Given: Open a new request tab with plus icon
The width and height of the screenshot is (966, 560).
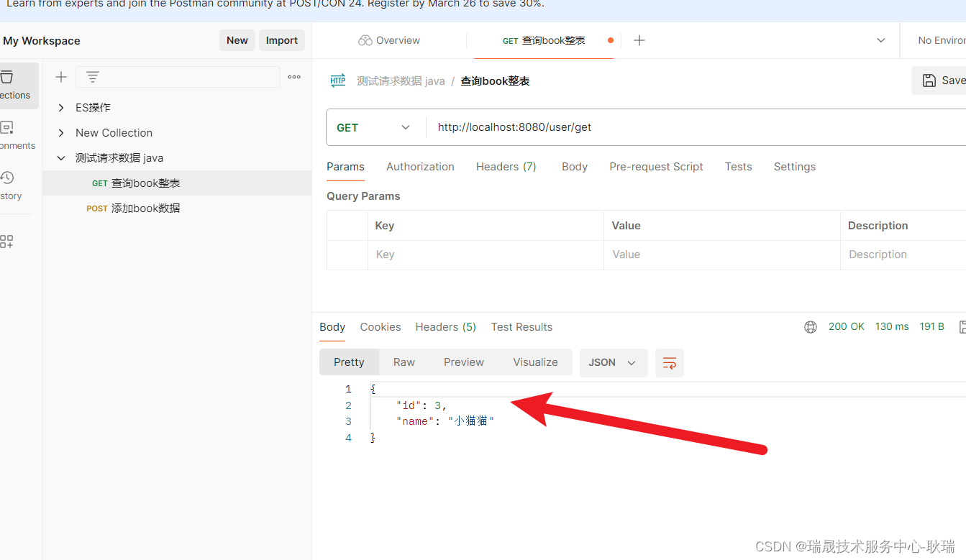Looking at the screenshot, I should click(x=639, y=40).
